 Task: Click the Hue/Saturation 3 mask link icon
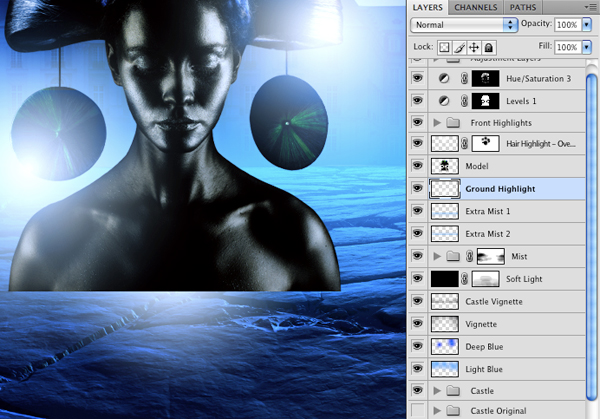click(x=464, y=78)
